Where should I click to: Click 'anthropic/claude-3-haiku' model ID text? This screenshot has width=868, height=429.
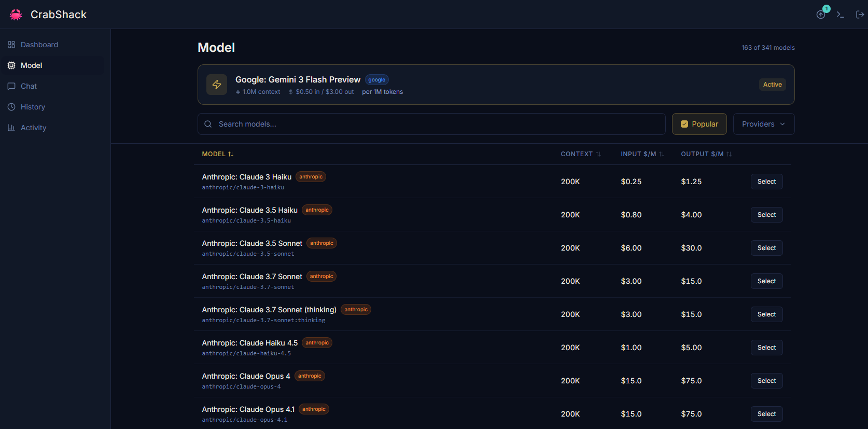coord(243,188)
